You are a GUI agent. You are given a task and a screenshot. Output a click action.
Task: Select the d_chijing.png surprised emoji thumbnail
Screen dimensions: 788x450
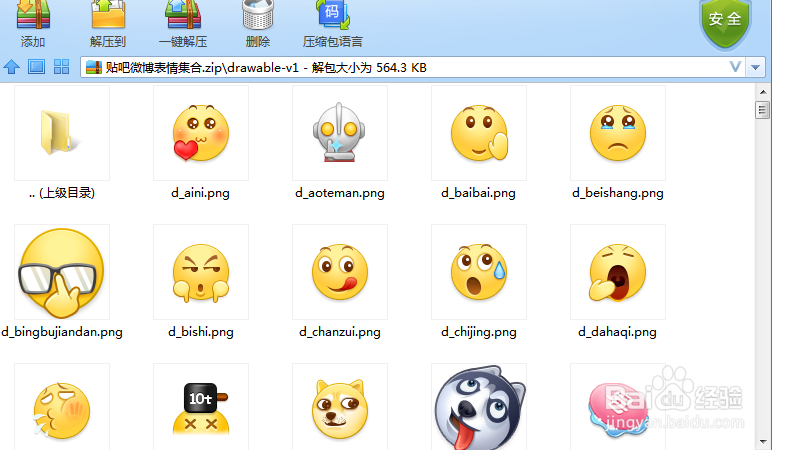479,272
